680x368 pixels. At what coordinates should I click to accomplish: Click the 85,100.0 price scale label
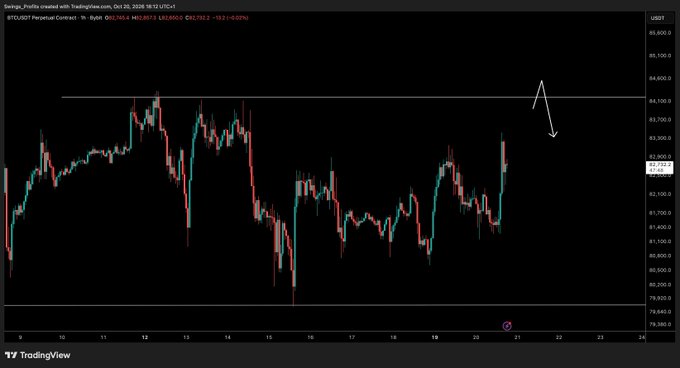point(660,55)
